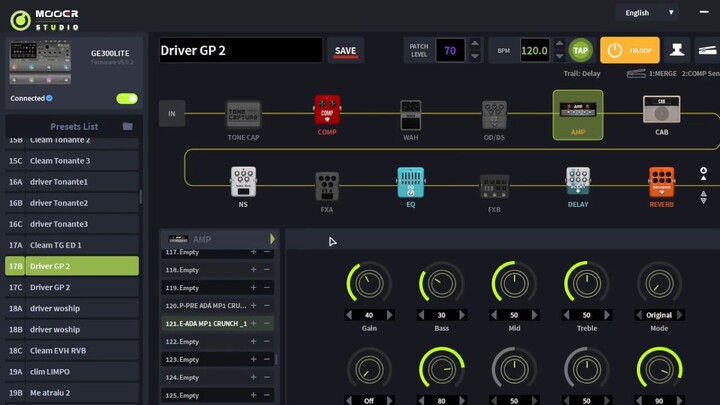Click plus icon on 121 E-ADA MP1 CRUNCH
720x405 pixels.
click(x=253, y=323)
